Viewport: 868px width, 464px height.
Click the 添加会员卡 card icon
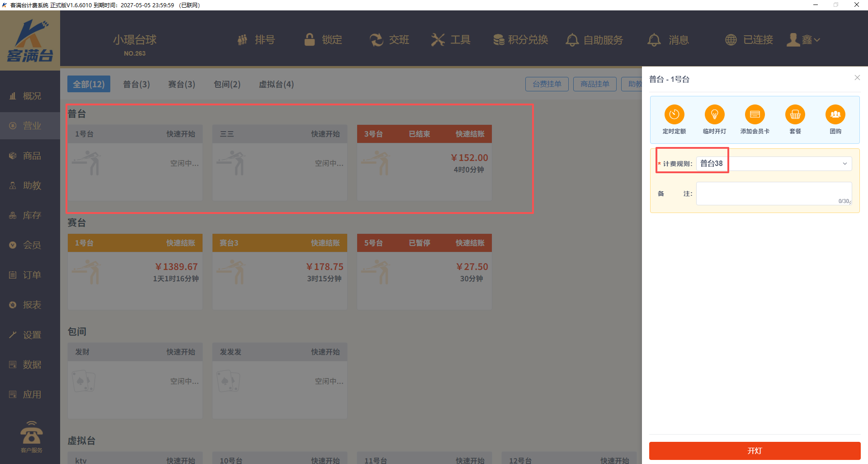(755, 115)
